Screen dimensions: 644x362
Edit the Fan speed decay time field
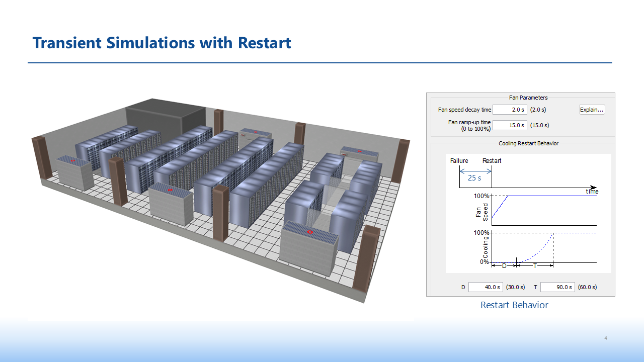point(510,110)
